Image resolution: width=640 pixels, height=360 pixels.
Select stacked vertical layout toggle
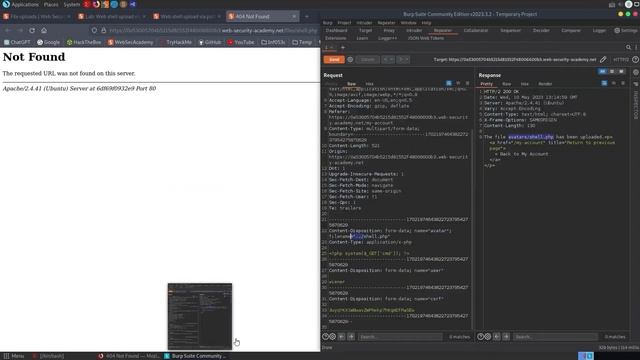coord(612,71)
